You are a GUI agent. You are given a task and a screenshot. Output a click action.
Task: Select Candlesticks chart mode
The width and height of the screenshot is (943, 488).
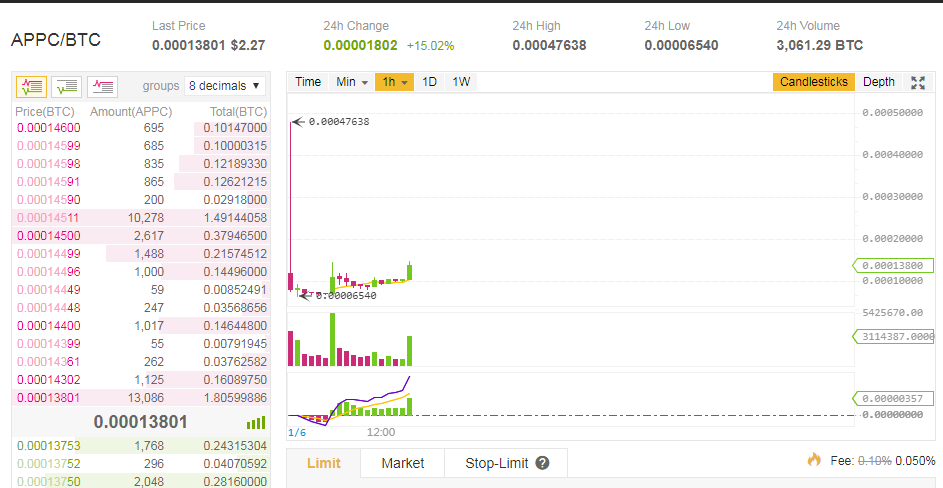click(x=814, y=82)
